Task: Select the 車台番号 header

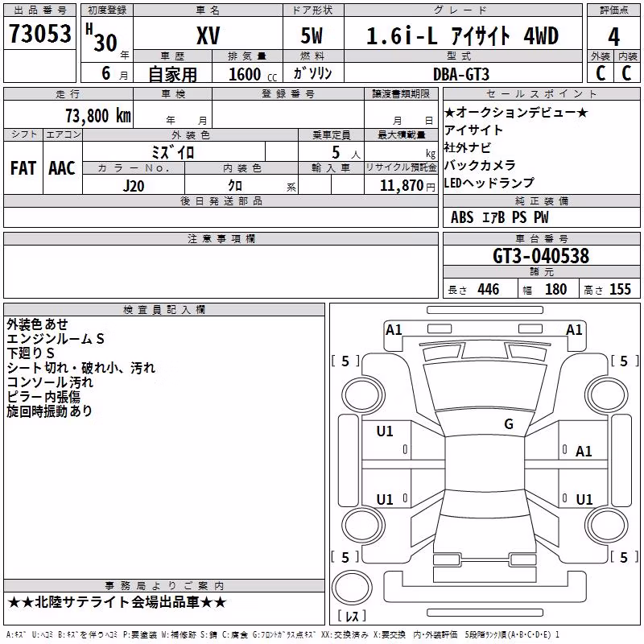Action: click(x=541, y=238)
